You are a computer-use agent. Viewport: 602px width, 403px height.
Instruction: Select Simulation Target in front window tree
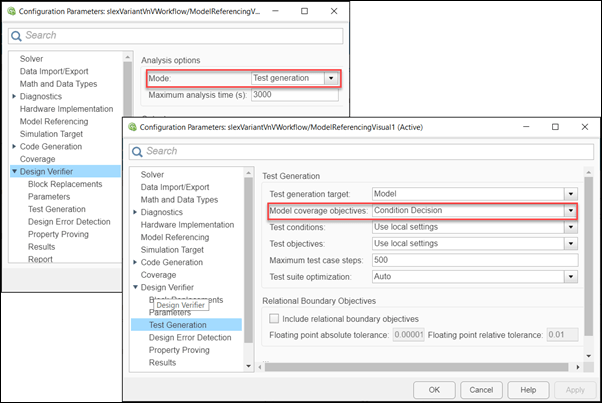172,250
